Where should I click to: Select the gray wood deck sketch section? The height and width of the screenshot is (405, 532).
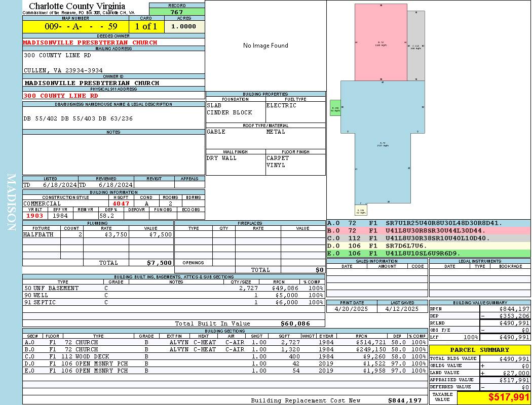click(416, 46)
